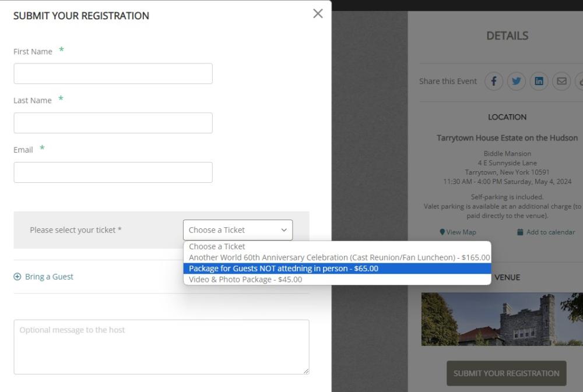Pick Video & Photo Package - $45.00
The width and height of the screenshot is (583, 392).
(245, 280)
